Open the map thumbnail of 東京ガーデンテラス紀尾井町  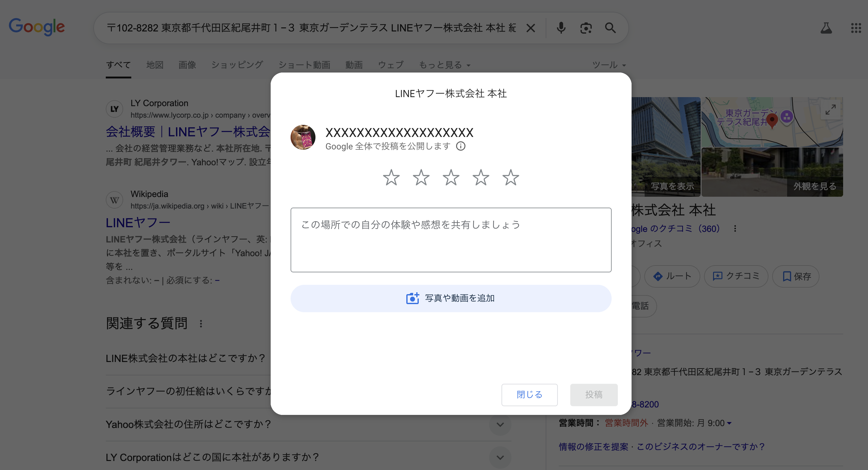click(772, 122)
